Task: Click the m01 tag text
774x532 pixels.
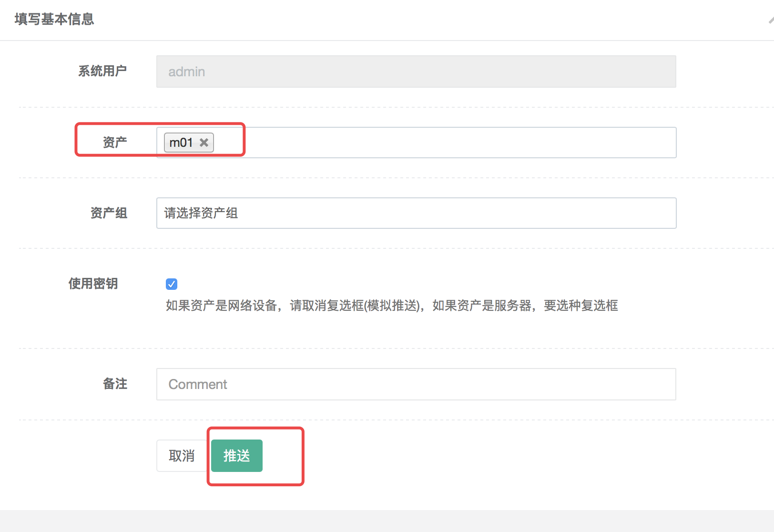Action: coord(181,143)
